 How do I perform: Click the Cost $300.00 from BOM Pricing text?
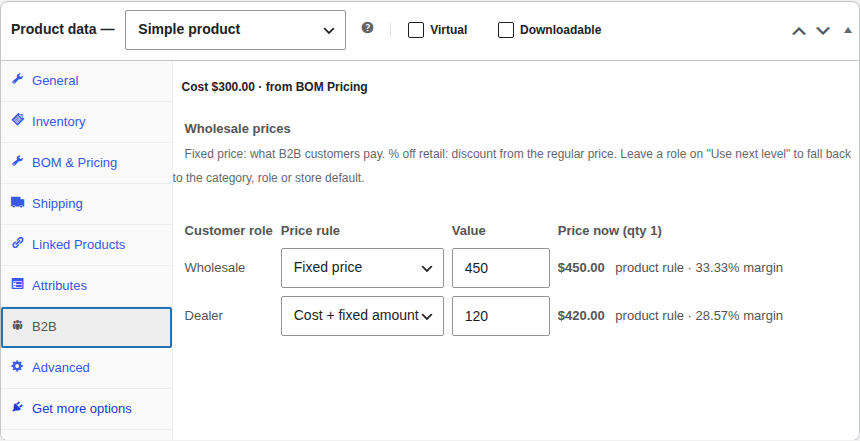[274, 87]
